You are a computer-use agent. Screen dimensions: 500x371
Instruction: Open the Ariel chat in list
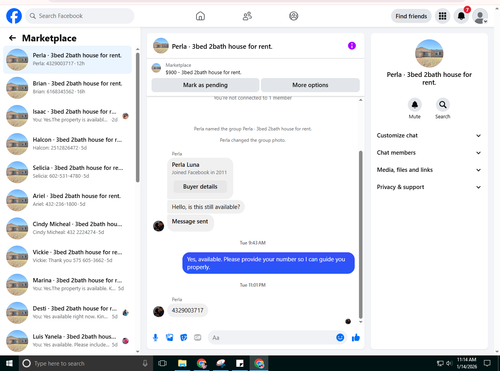[x=67, y=200]
